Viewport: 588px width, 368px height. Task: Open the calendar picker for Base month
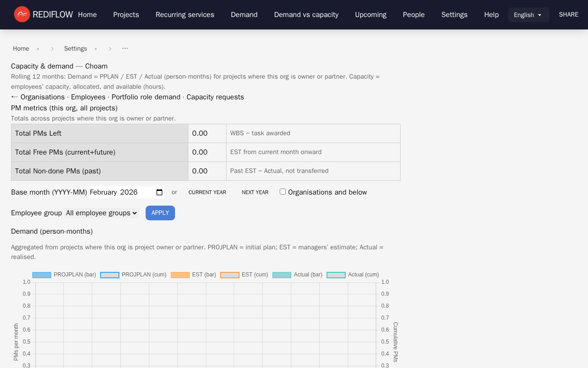click(159, 192)
